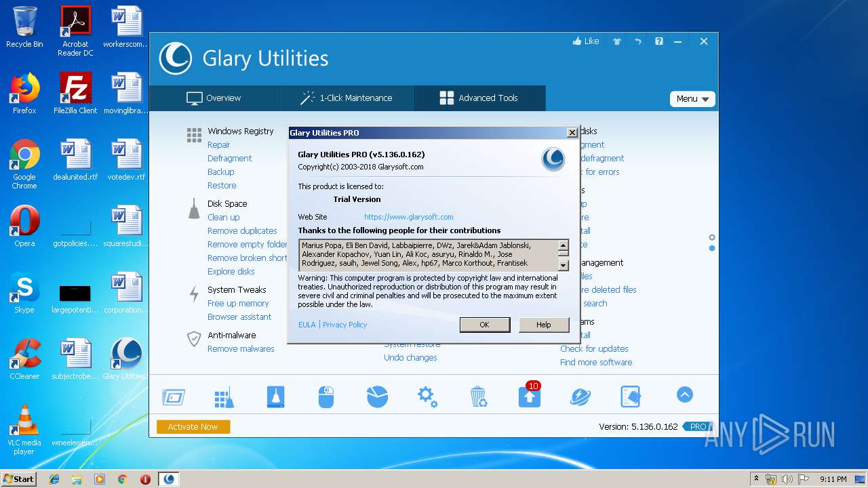Switch to the 1-Click Maintenance tab
The height and width of the screenshot is (488, 868).
click(x=346, y=98)
